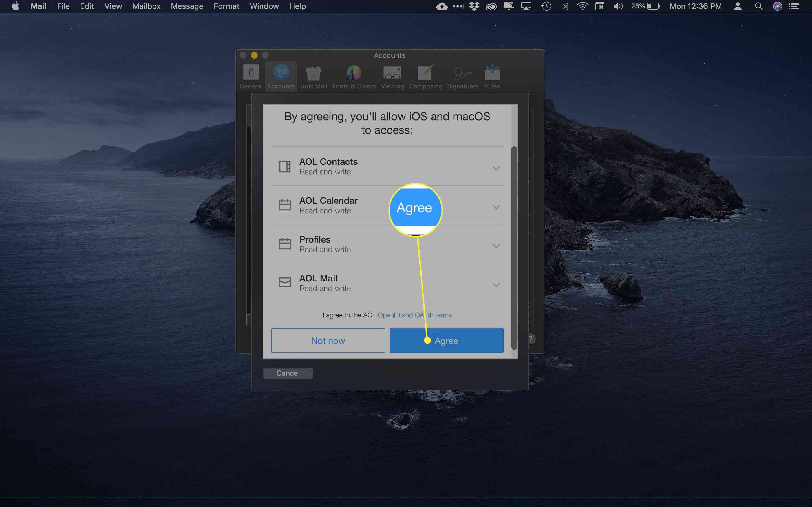
Task: Click the Viewing preferences icon
Action: point(392,77)
